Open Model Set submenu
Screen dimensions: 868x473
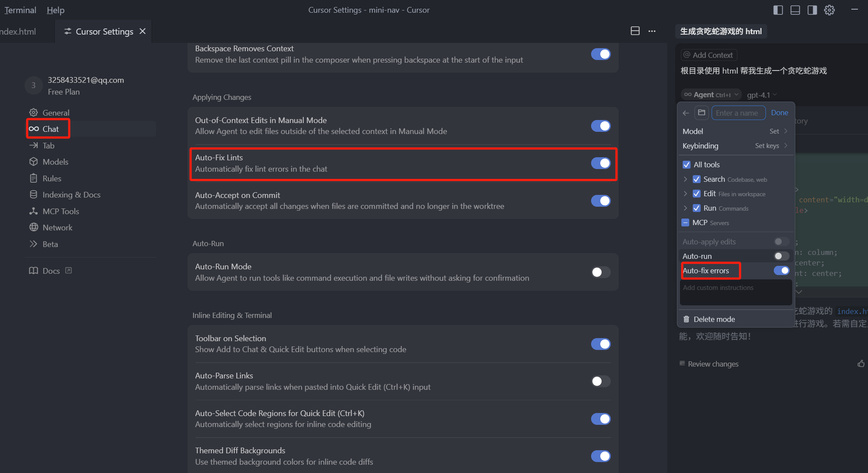click(x=779, y=131)
